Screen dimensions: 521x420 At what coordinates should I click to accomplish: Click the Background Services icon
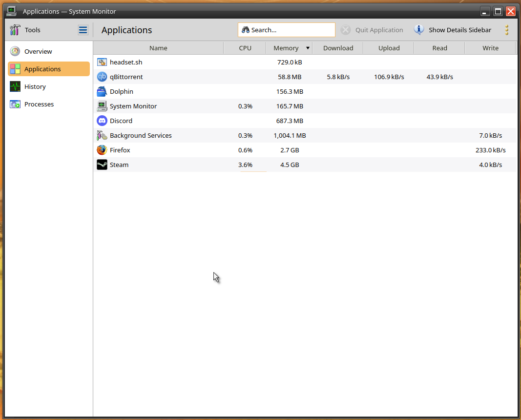click(x=102, y=135)
